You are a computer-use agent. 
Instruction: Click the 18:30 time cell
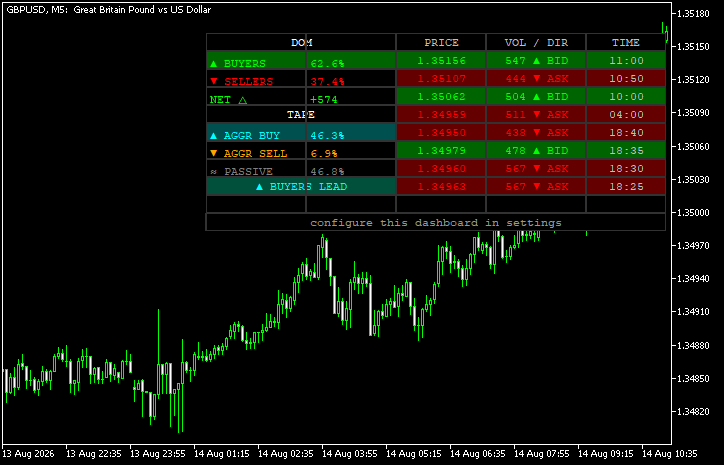click(626, 169)
